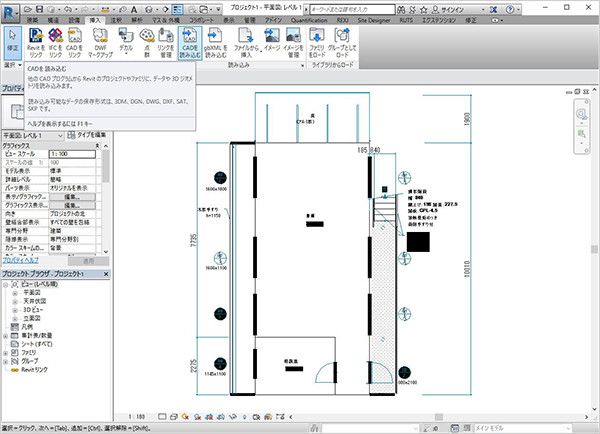Click the reveal hidden elements bulb icon
This screenshot has height=434, width=600.
point(245,417)
